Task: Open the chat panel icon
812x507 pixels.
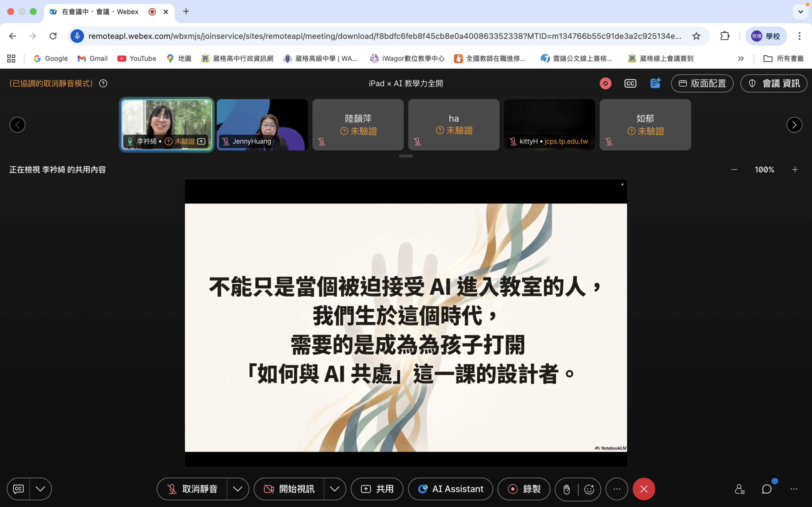Action: click(x=767, y=489)
